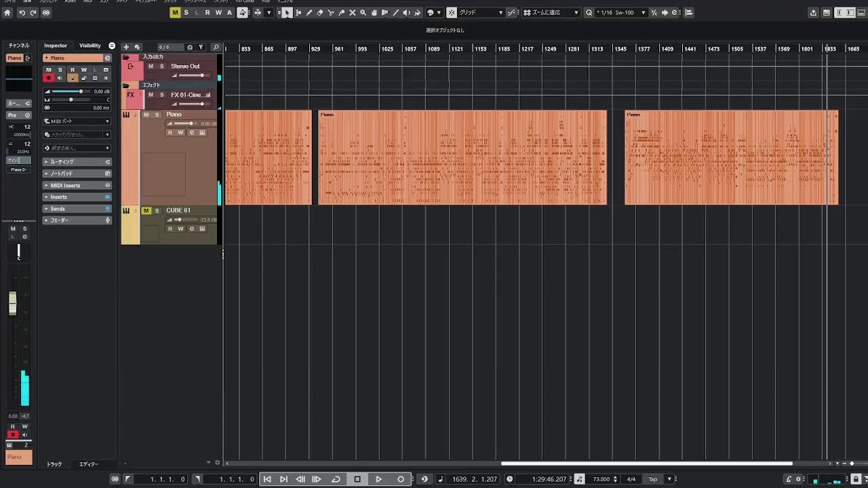Viewport: 868px width, 488px height.
Task: Start playback with the Play button
Action: coord(379,479)
